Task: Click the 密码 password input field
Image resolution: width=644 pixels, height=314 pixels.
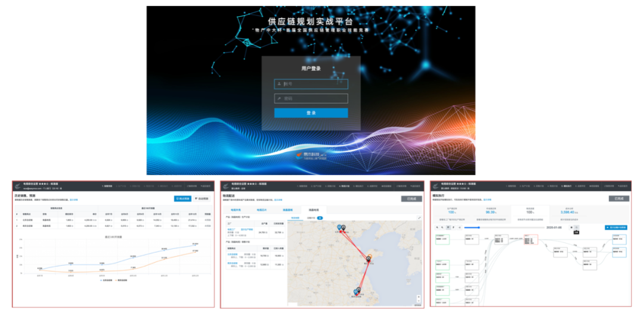Action: coord(311,98)
